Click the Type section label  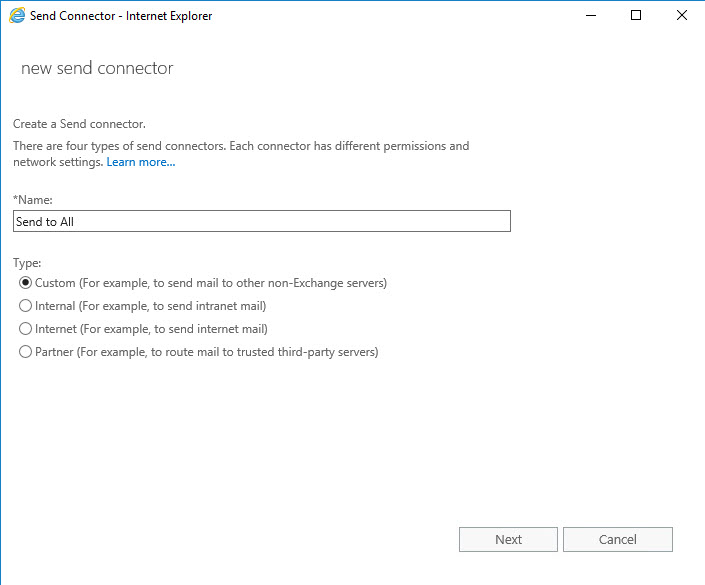pyautogui.click(x=27, y=263)
